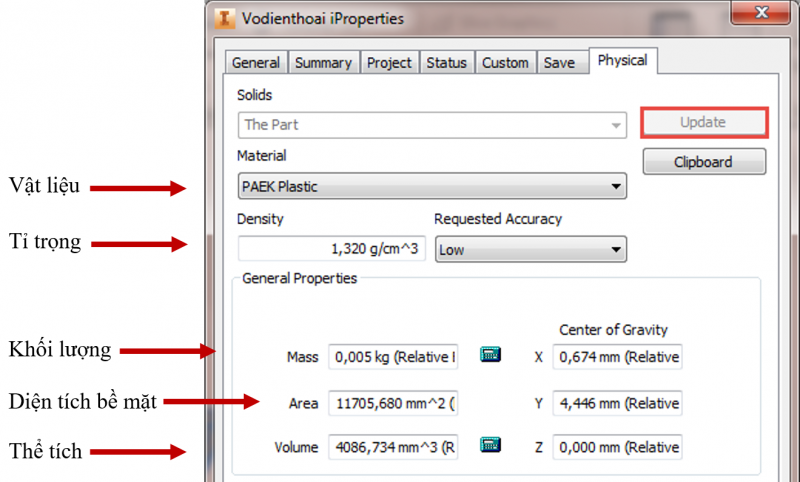
Task: Go to the Project tab
Action: coord(389,62)
